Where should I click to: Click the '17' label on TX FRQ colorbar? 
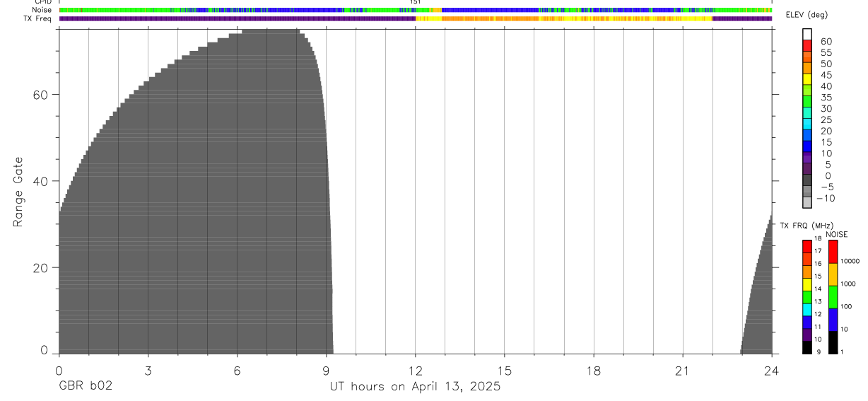click(x=817, y=251)
